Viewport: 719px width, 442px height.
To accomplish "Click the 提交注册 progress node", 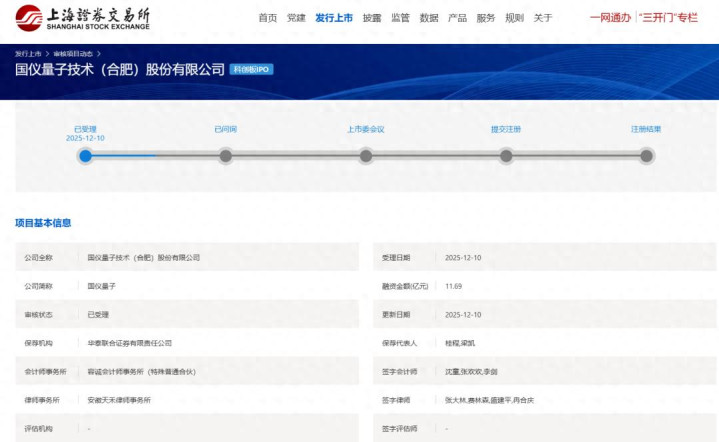I will 506,156.
